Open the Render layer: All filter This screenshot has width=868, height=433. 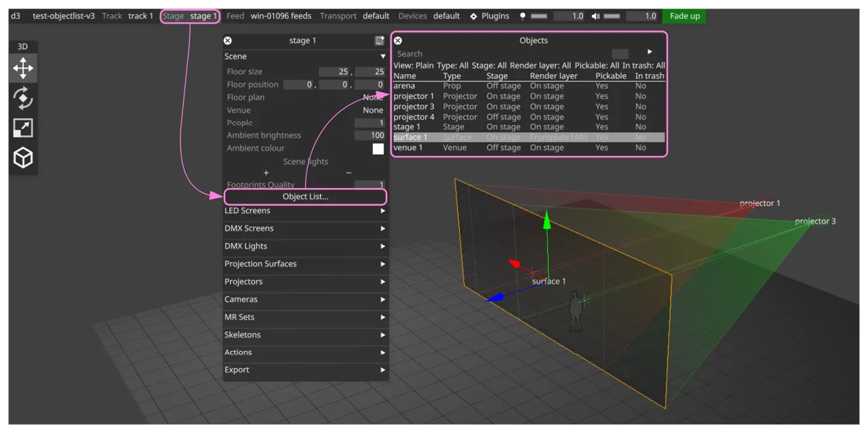coord(540,66)
